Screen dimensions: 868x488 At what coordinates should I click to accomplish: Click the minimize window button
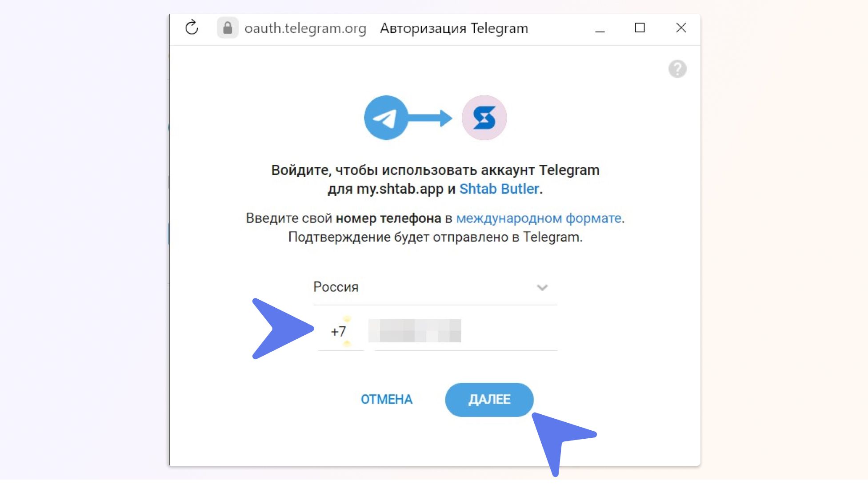tap(599, 28)
